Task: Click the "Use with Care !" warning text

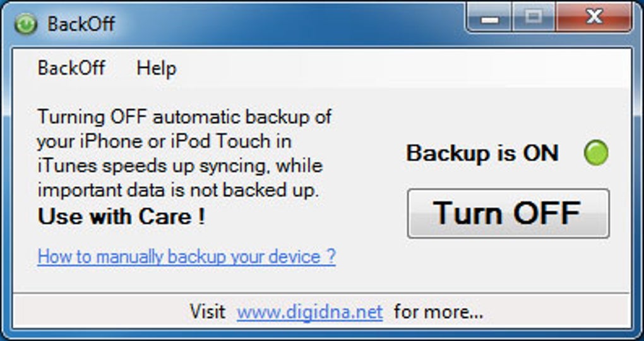Action: point(121,217)
